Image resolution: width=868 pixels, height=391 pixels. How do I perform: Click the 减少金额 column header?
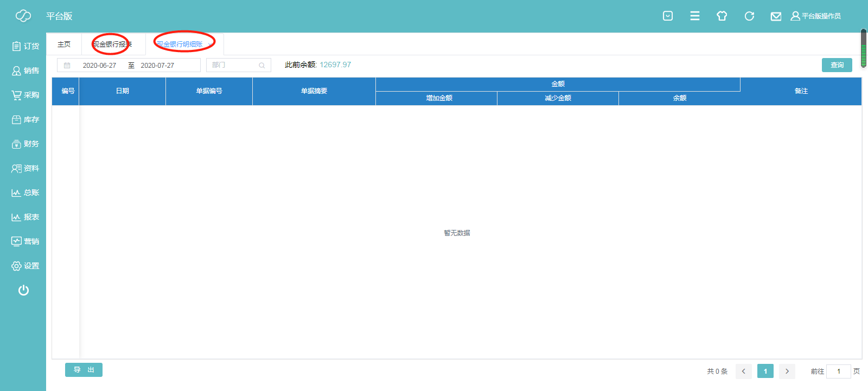pyautogui.click(x=558, y=98)
